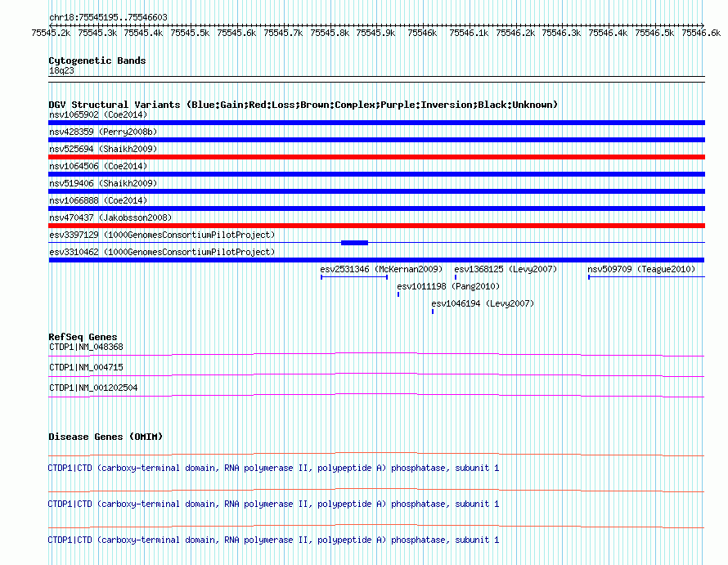Open the second CTDP1|CTD phosphatase OMIM link
728x565 pixels.
(x=273, y=504)
